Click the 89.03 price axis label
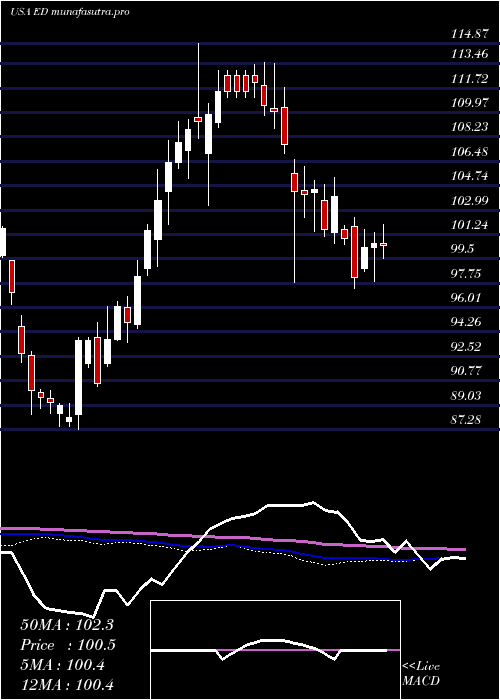The width and height of the screenshot is (500, 700). click(x=466, y=396)
